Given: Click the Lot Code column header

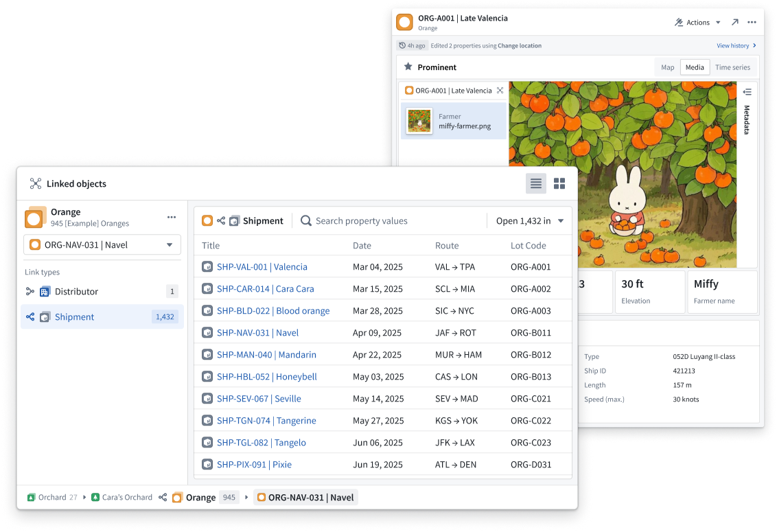Looking at the screenshot, I should (529, 246).
